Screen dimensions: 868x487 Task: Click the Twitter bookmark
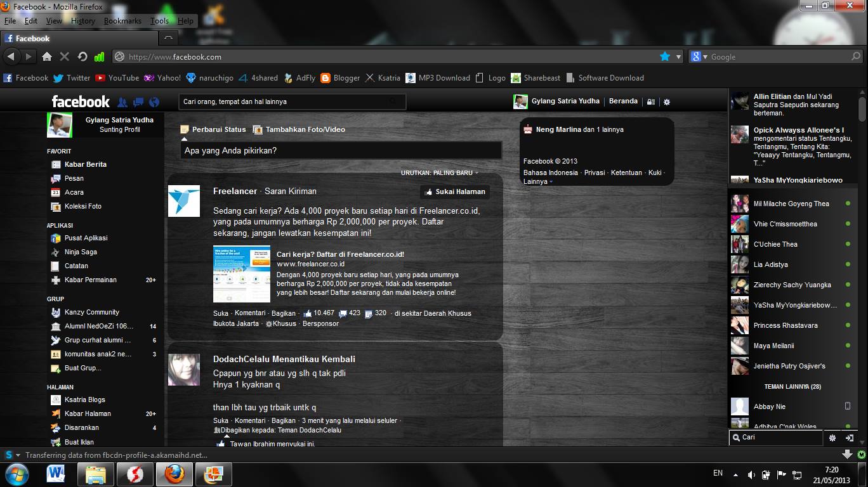[x=72, y=78]
